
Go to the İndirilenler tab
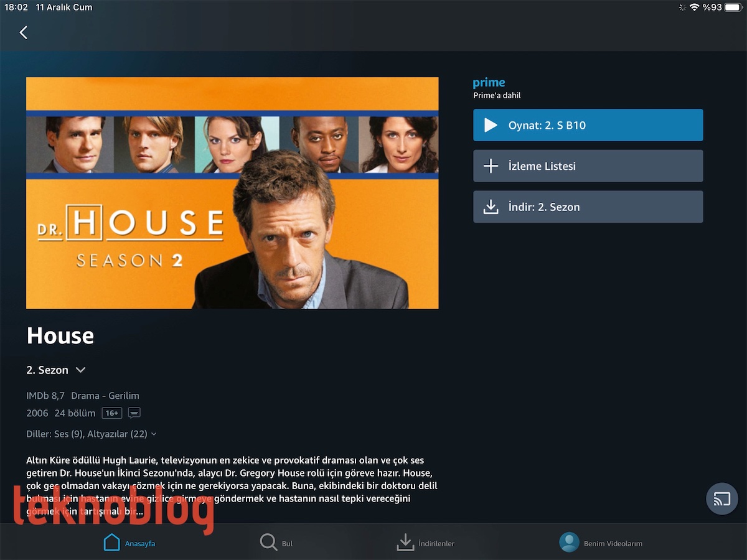[426, 543]
